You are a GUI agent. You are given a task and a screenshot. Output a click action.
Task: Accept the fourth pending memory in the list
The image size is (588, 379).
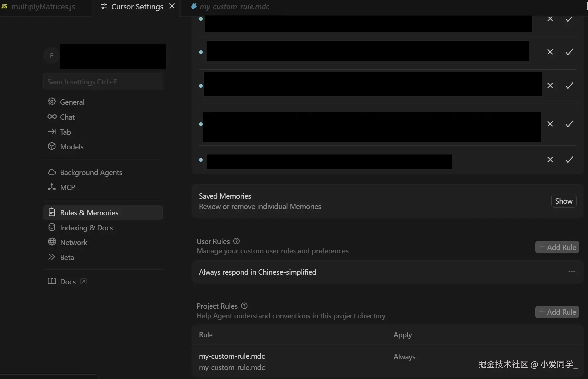click(569, 124)
